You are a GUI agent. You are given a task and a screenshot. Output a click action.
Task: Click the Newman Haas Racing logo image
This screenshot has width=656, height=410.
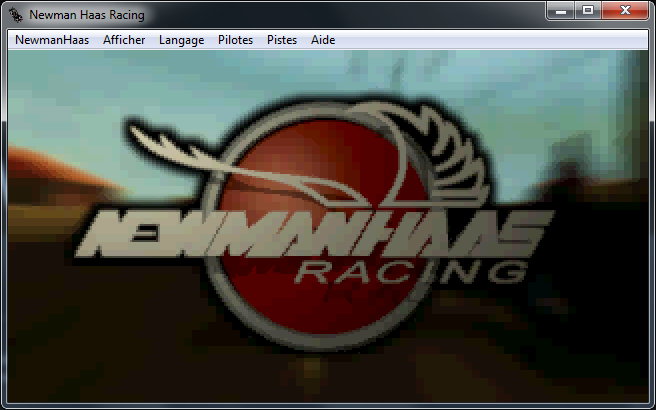point(315,222)
